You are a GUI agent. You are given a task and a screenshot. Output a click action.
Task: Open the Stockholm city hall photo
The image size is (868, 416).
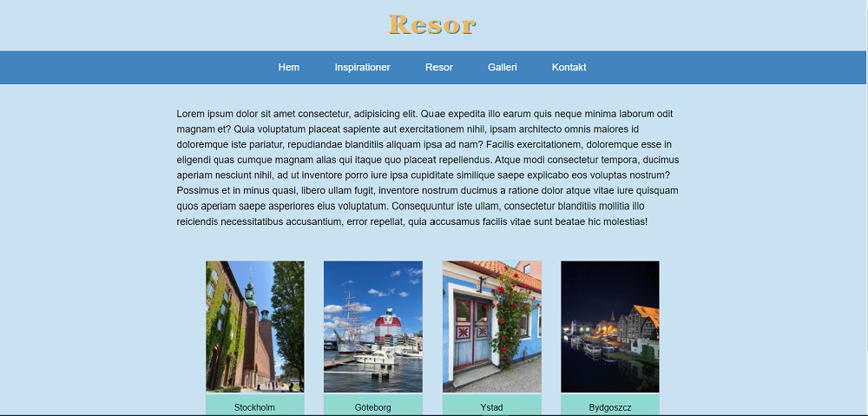pos(255,327)
